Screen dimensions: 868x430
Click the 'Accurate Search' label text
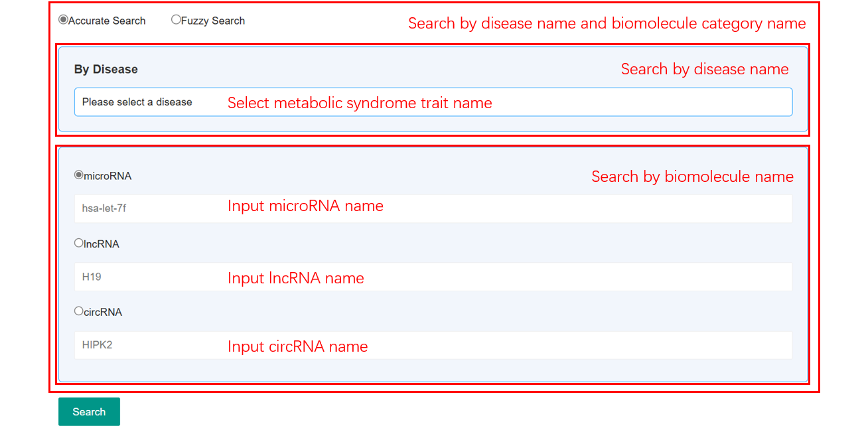(x=107, y=21)
